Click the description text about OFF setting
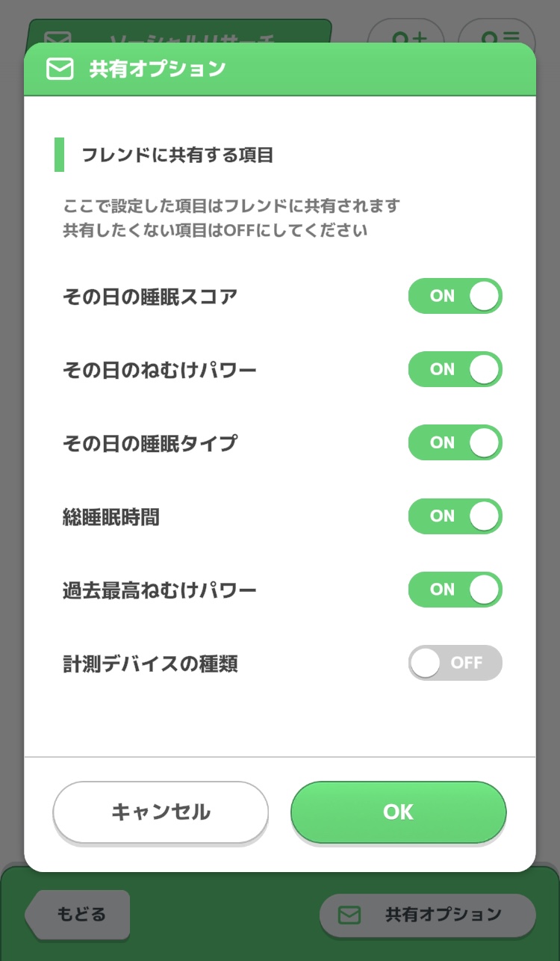Viewport: 560px width, 961px height. pyautogui.click(x=215, y=230)
